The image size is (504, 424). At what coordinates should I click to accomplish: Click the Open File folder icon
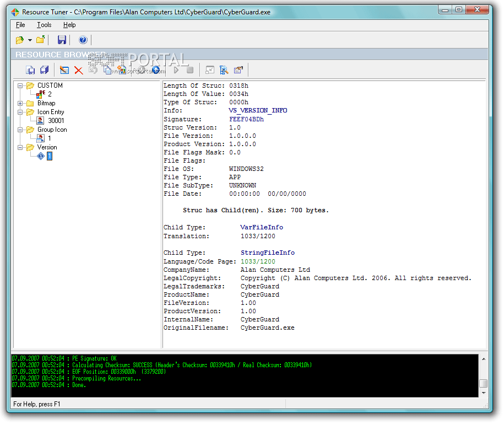click(20, 40)
